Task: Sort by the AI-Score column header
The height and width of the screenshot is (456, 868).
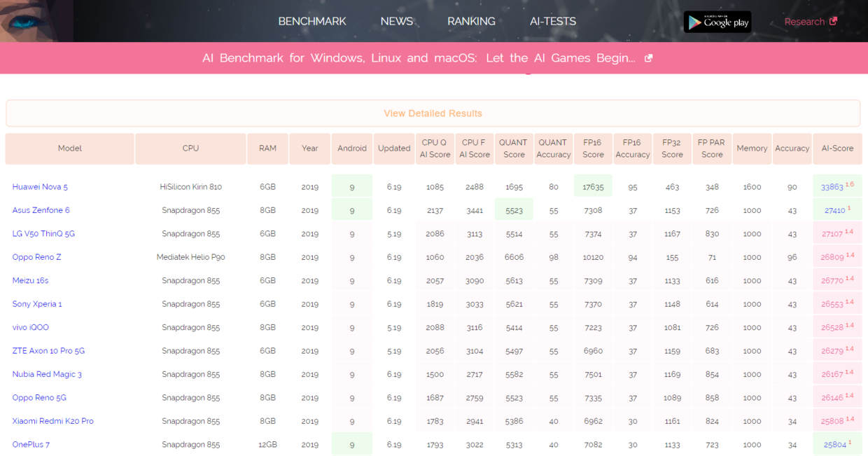Action: pos(837,148)
